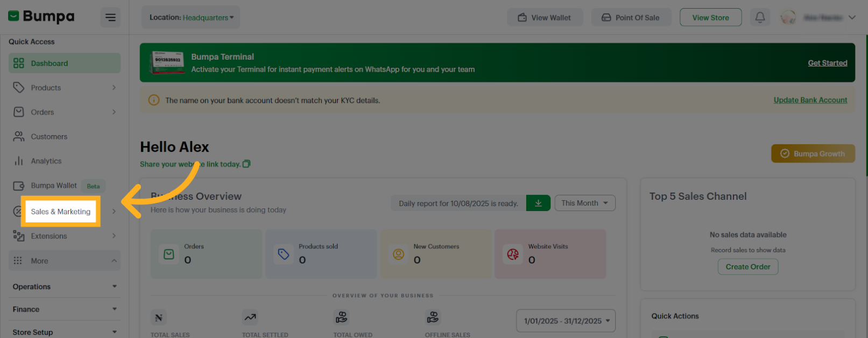Image resolution: width=868 pixels, height=338 pixels.
Task: Click the View Wallet button
Action: pyautogui.click(x=545, y=17)
